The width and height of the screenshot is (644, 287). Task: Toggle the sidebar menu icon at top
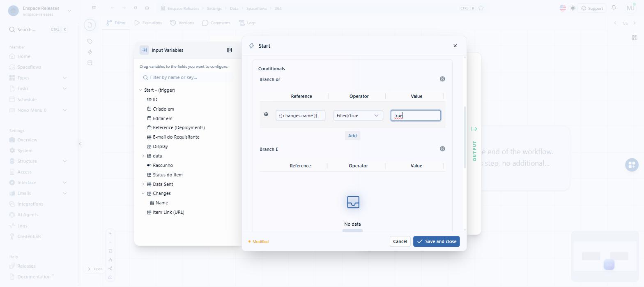94,8
